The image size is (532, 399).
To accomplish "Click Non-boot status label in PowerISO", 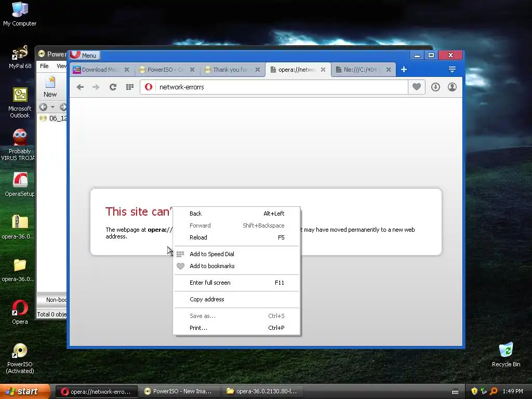I will pyautogui.click(x=56, y=300).
